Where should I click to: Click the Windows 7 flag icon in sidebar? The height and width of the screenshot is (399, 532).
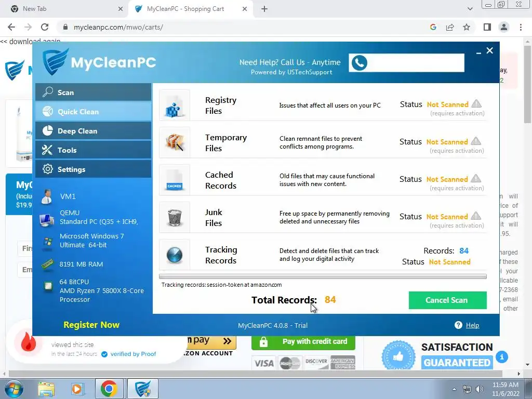(47, 242)
